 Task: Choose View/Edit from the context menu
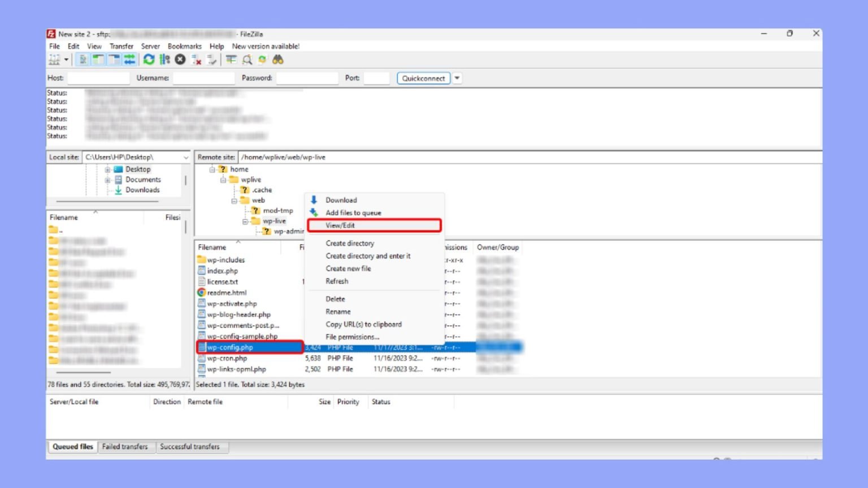point(341,225)
